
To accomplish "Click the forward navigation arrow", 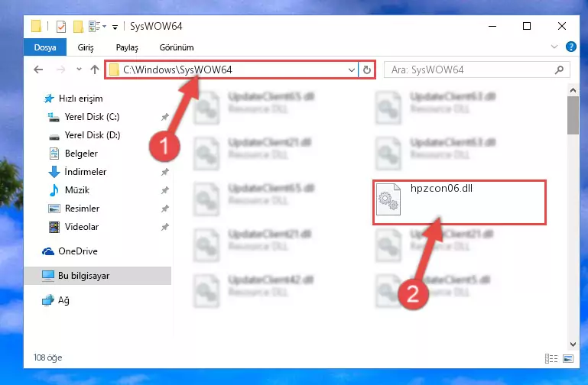I will [60, 70].
